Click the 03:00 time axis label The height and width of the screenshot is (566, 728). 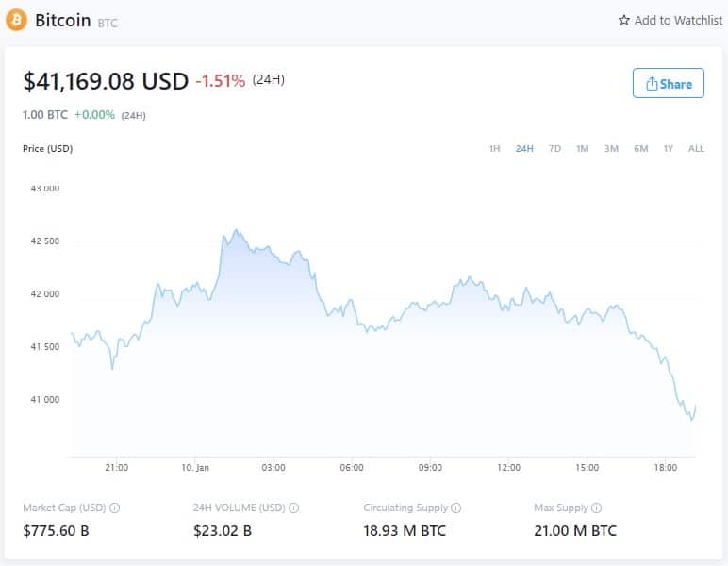pos(273,468)
